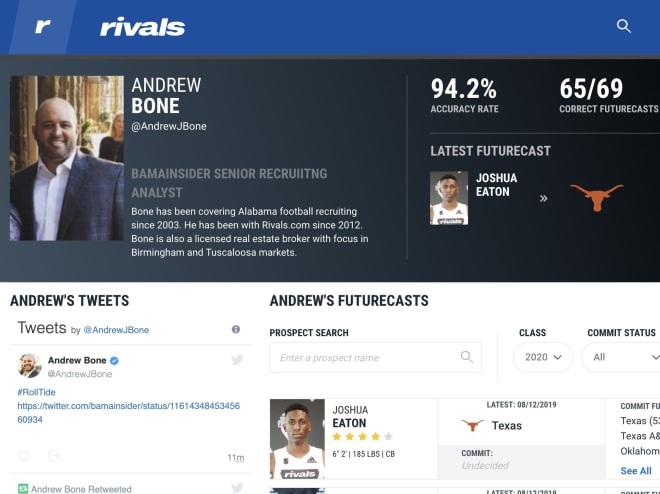Viewport: 660px width, 494px height.
Task: Click the Texas Longhorns logo in Latest Futurecast
Action: coord(596,197)
